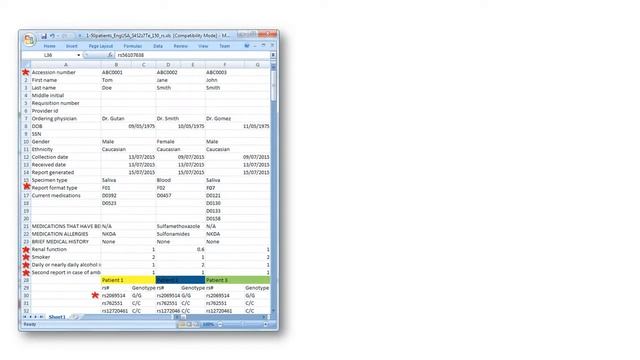Select cell containing ABC0001
This screenshot has width=640, height=360.
click(116, 72)
